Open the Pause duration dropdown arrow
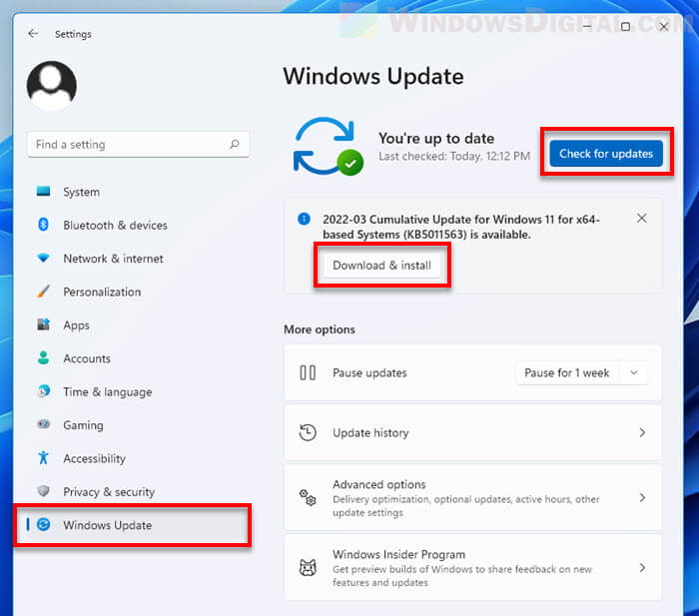 [634, 372]
